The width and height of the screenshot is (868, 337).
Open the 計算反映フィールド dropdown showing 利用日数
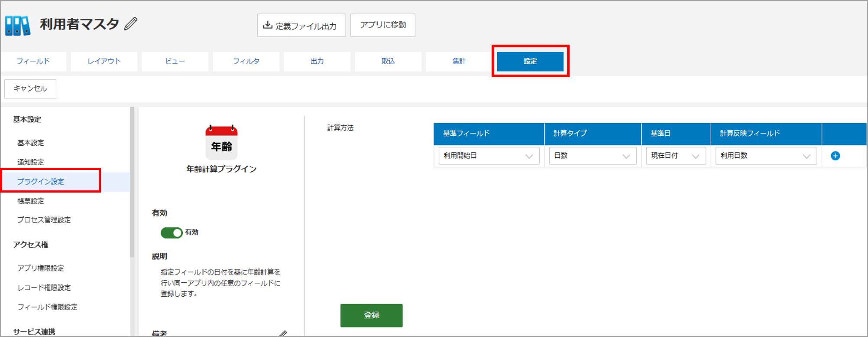tap(766, 156)
